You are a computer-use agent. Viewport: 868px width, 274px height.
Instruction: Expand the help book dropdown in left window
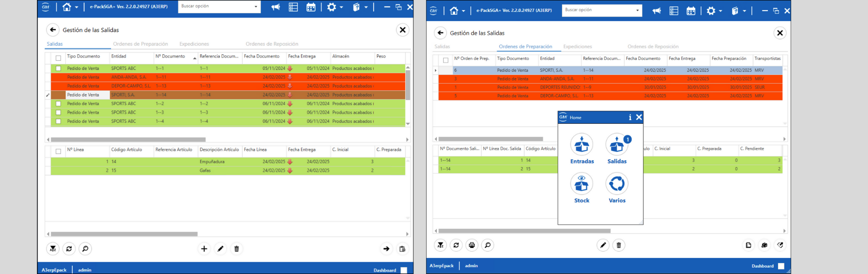pos(366,7)
